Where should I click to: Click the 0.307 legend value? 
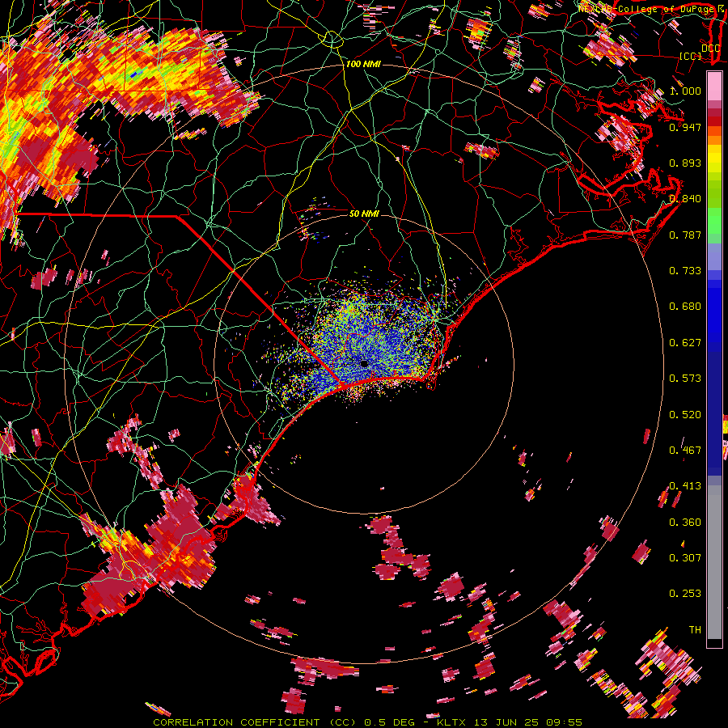pos(685,558)
